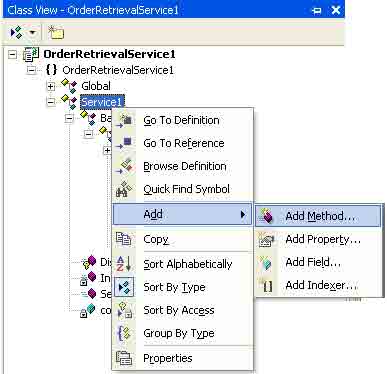Viewport: 387px width, 374px height.
Task: Click the Copy pages icon
Action: tap(124, 239)
